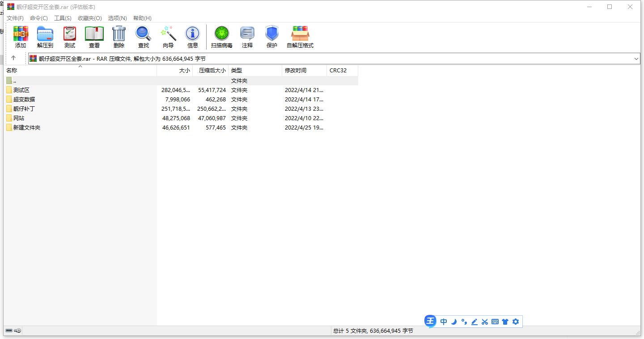Select the 新建文件夹 folder row

tap(26, 128)
